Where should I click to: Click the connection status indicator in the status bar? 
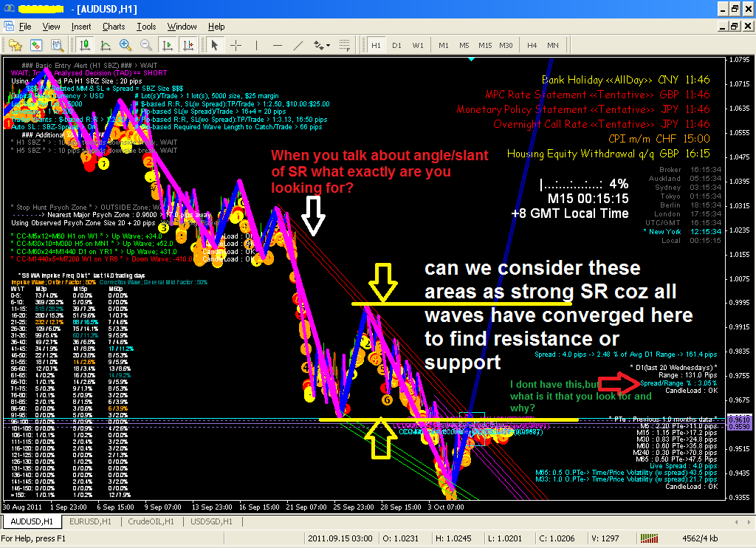[x=647, y=538]
